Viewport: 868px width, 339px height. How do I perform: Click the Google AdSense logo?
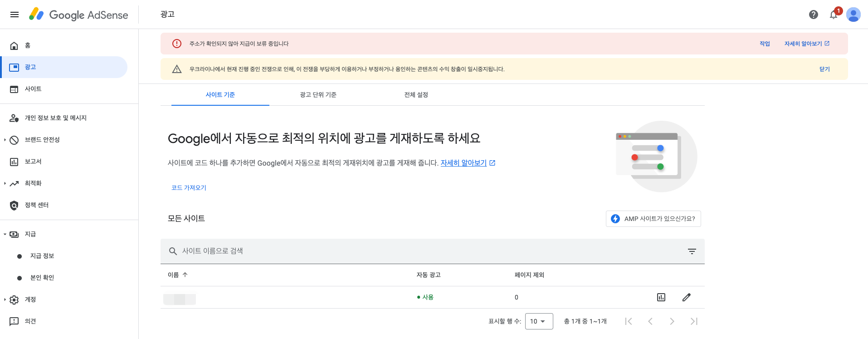[78, 15]
